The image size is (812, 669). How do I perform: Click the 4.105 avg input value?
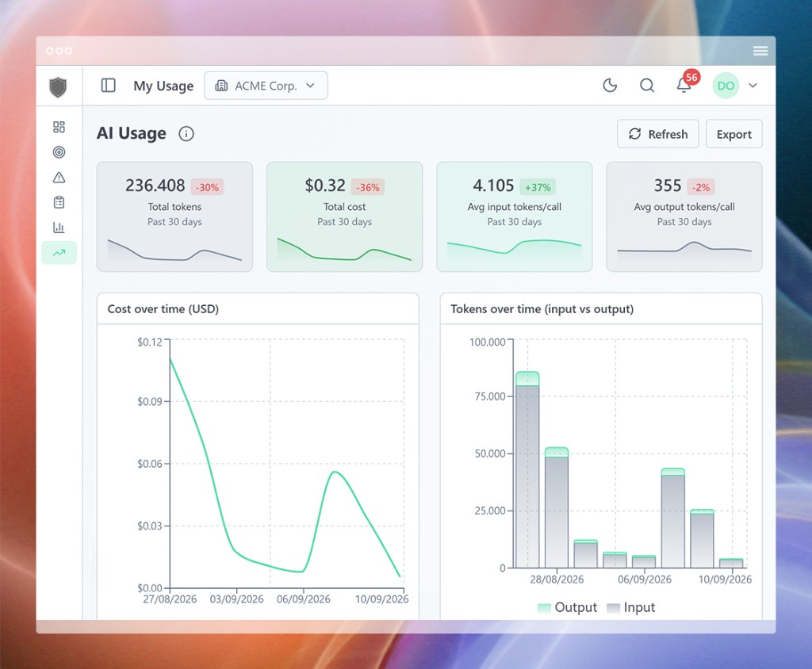coord(493,185)
